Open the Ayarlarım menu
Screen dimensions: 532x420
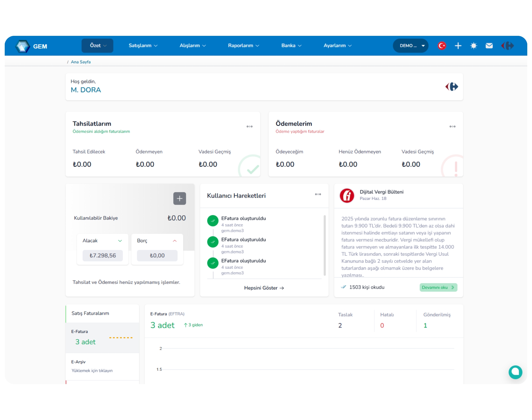pyautogui.click(x=338, y=46)
